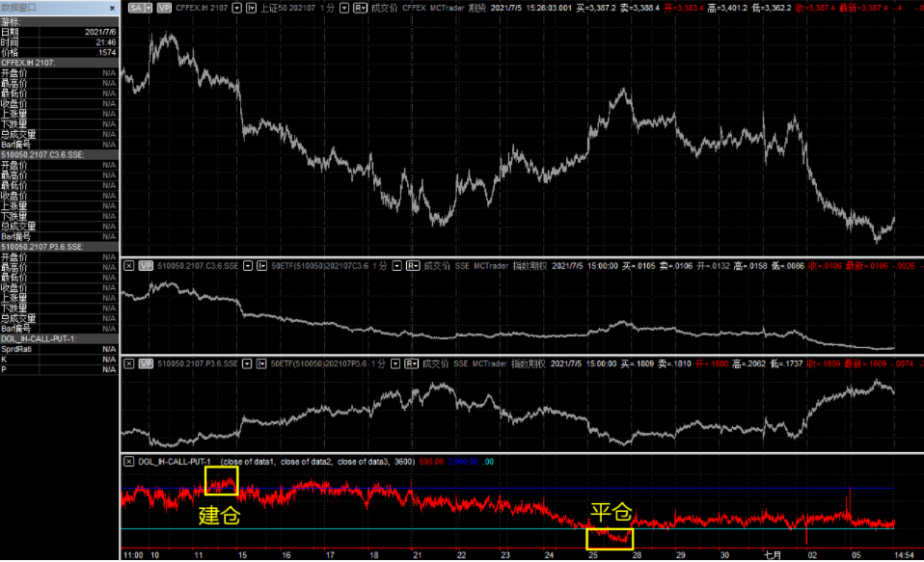The height and width of the screenshot is (562, 924).
Task: Click the 510050.2107.C3.6.SSE: header in the data window
Action: [x=59, y=155]
